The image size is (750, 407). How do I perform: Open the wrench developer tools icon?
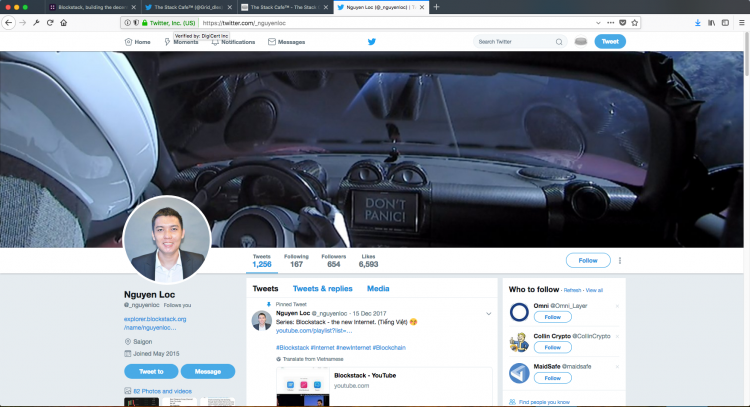[x=36, y=22]
